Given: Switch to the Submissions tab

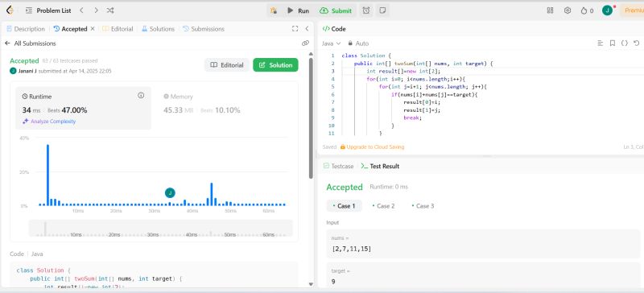Looking at the screenshot, I should (x=204, y=29).
